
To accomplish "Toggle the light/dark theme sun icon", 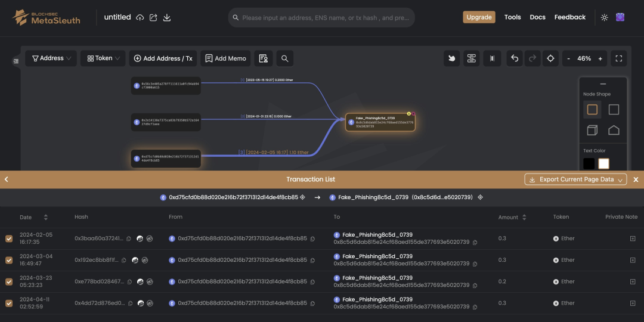I will click(604, 17).
